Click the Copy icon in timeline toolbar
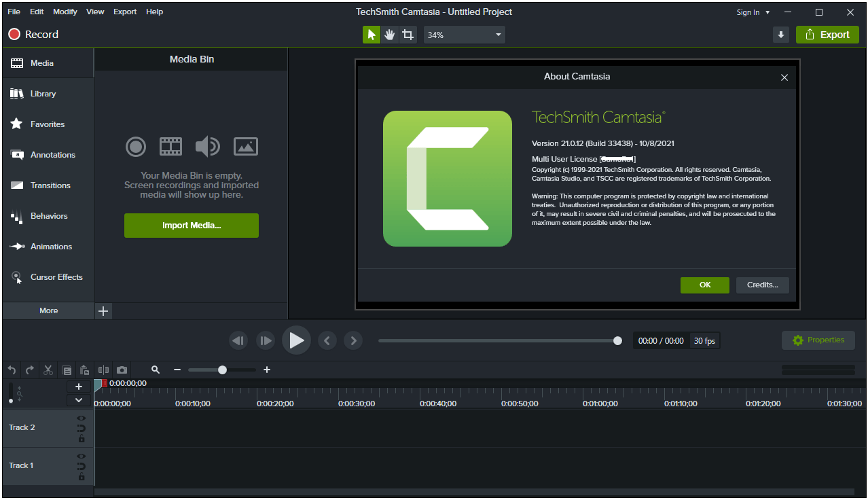The height and width of the screenshot is (500, 868). pyautogui.click(x=67, y=370)
